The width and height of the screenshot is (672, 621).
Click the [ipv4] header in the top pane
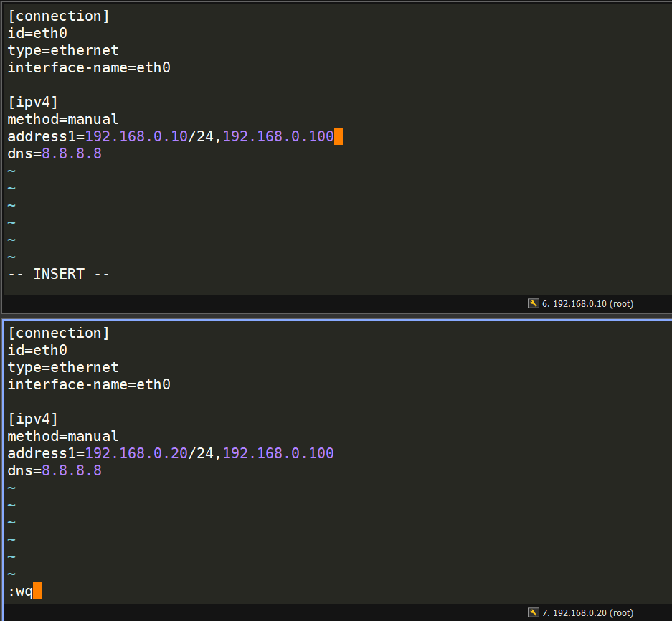[33, 102]
